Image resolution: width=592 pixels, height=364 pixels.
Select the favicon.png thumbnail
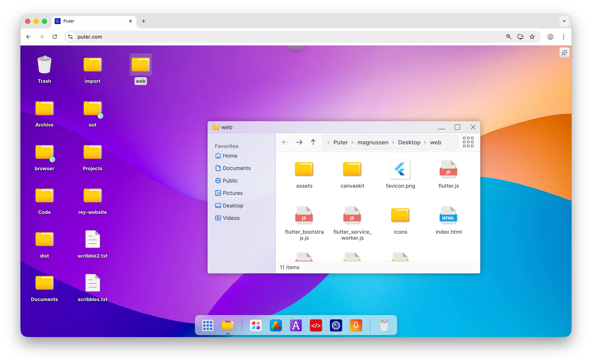(x=400, y=169)
